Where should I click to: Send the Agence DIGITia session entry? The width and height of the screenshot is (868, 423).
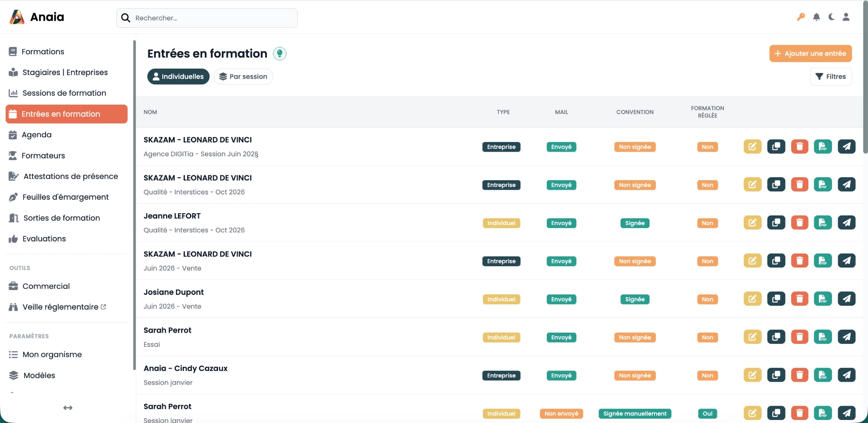[x=846, y=146]
